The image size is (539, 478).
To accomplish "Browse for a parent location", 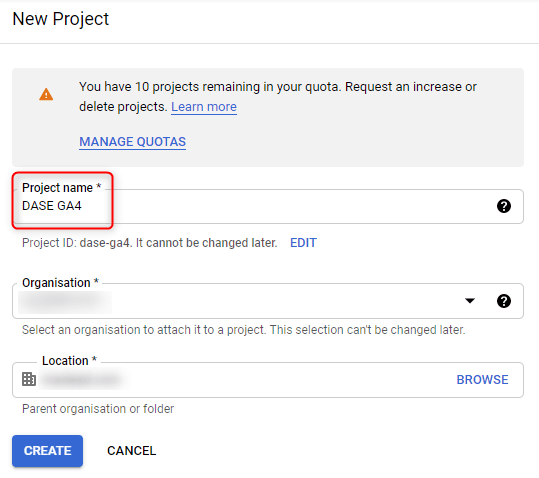I will 482,380.
